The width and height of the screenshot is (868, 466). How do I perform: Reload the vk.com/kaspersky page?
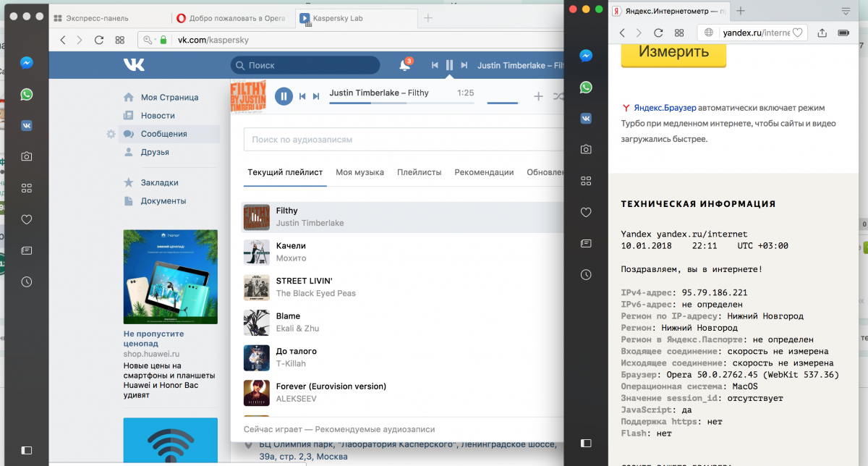(99, 40)
